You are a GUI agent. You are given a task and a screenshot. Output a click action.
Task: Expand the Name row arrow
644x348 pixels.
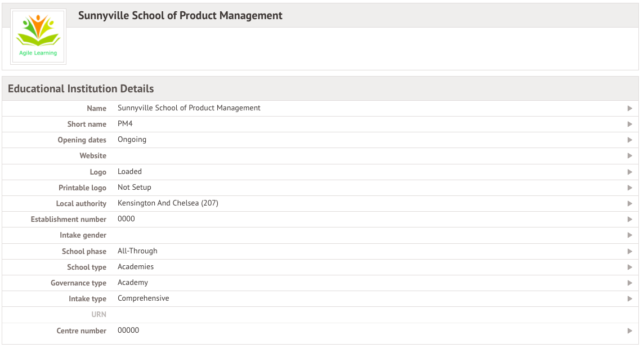click(x=629, y=109)
